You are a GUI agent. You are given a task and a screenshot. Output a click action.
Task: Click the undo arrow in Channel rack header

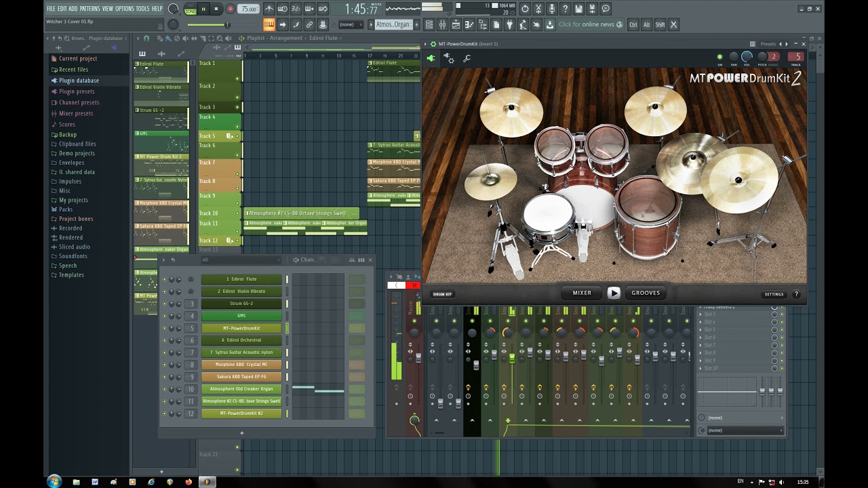173,260
